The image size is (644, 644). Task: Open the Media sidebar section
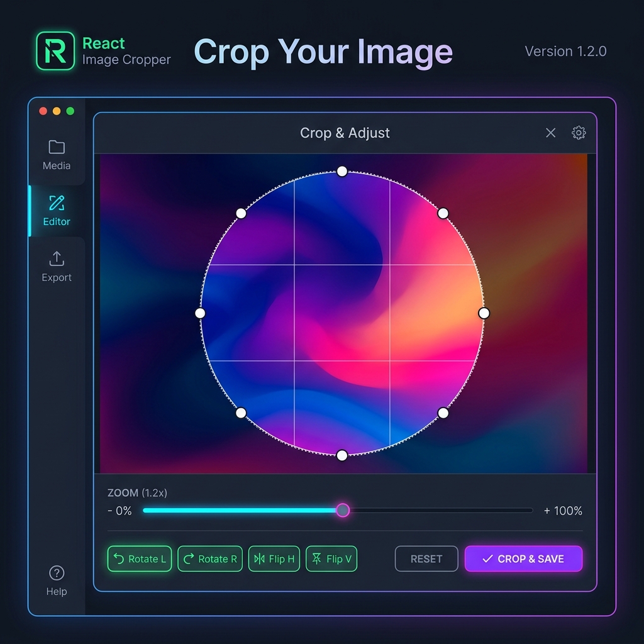(57, 155)
